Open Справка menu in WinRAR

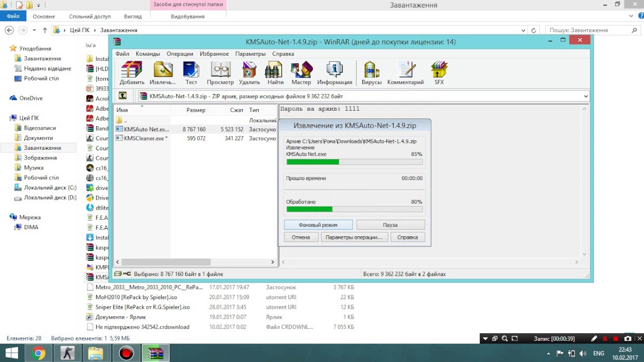tap(283, 54)
